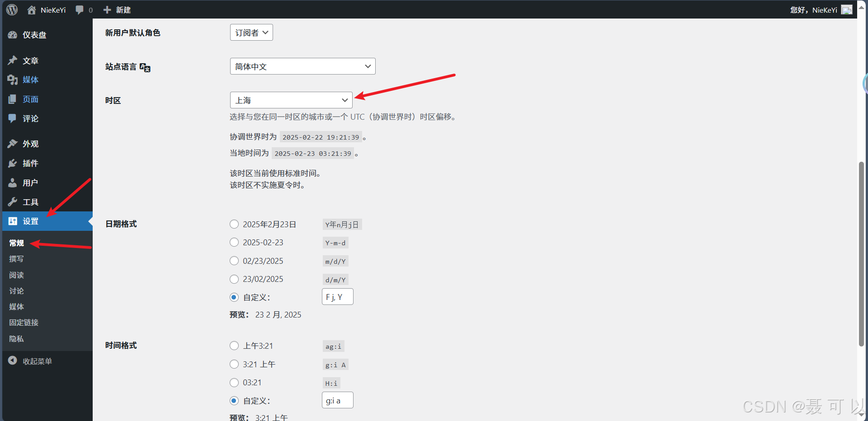Click 收起菜单 to collapse sidebar
868x421 pixels.
(x=38, y=361)
